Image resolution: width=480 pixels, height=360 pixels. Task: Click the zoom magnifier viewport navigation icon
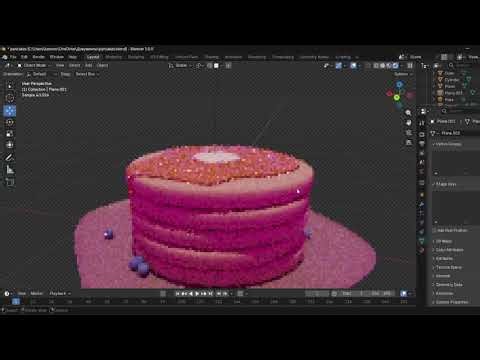point(409,113)
